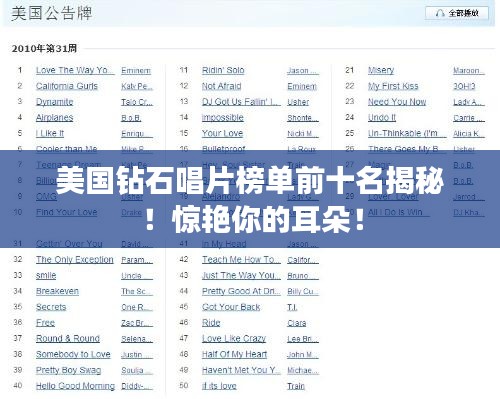Click the 全部播放 play all button

click(x=457, y=13)
